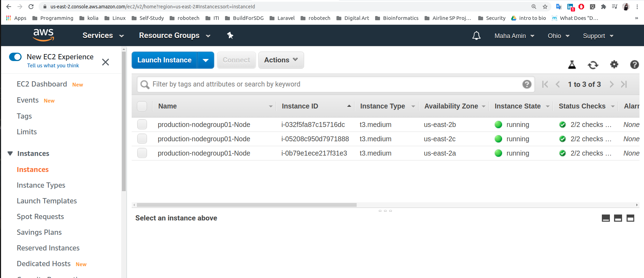Open the Services menu
644x278 pixels.
click(x=103, y=36)
